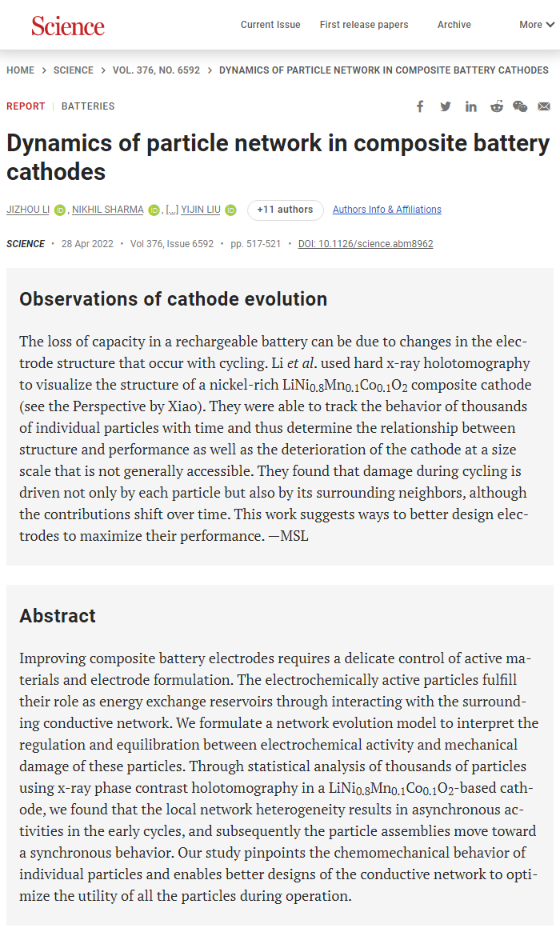The height and width of the screenshot is (932, 560).
Task: Go to First release papers
Action: pos(364,25)
